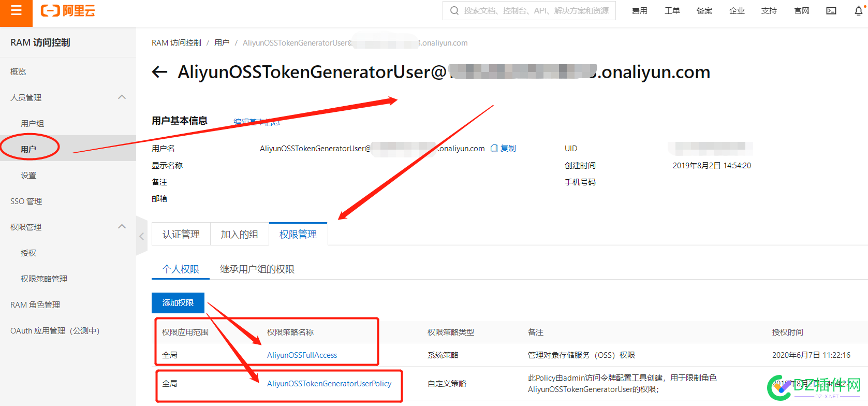Open the AliyunOSSFullAccess policy link
Image resolution: width=868 pixels, height=406 pixels.
(302, 355)
